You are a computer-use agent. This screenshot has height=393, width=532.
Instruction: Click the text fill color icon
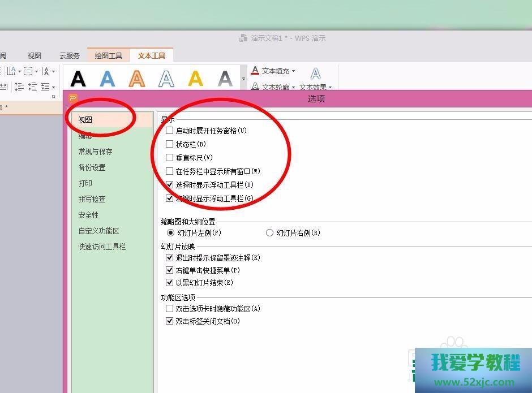point(255,71)
